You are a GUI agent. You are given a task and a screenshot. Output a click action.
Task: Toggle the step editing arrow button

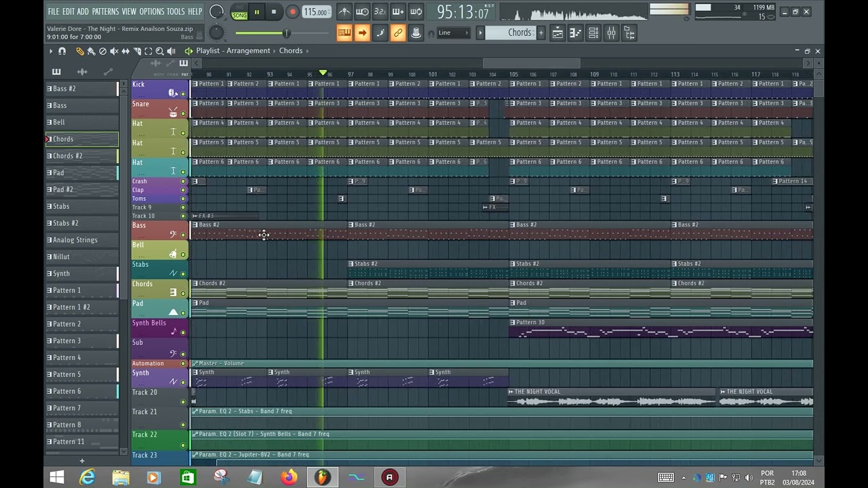tap(362, 33)
